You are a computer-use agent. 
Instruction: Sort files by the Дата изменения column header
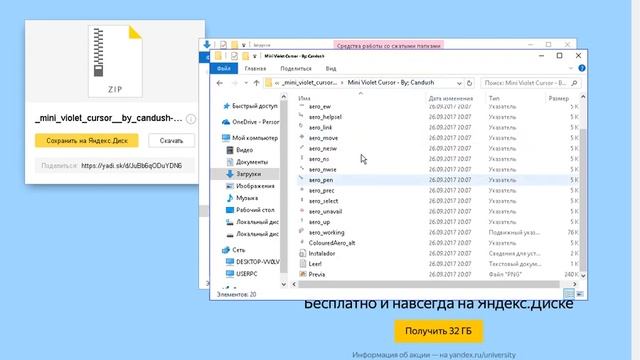pos(451,98)
